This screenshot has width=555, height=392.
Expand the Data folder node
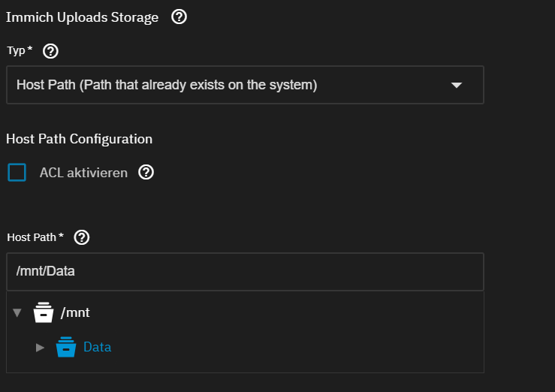[x=40, y=348]
